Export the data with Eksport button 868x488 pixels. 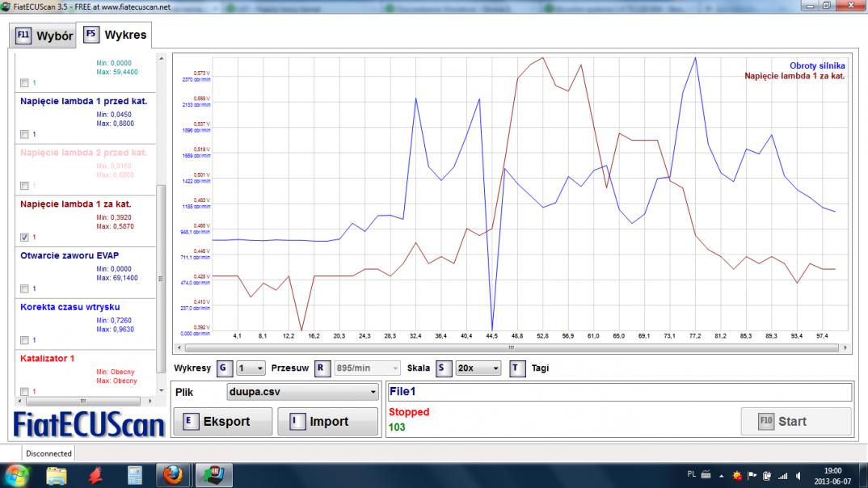tap(222, 422)
